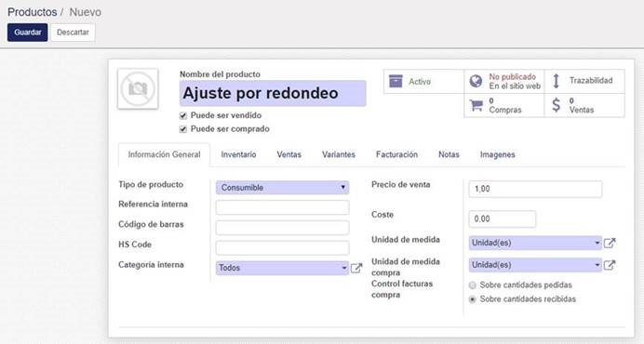644x344 pixels.
Task: Select Sobre cantidades pedidas radio option
Action: coord(473,284)
